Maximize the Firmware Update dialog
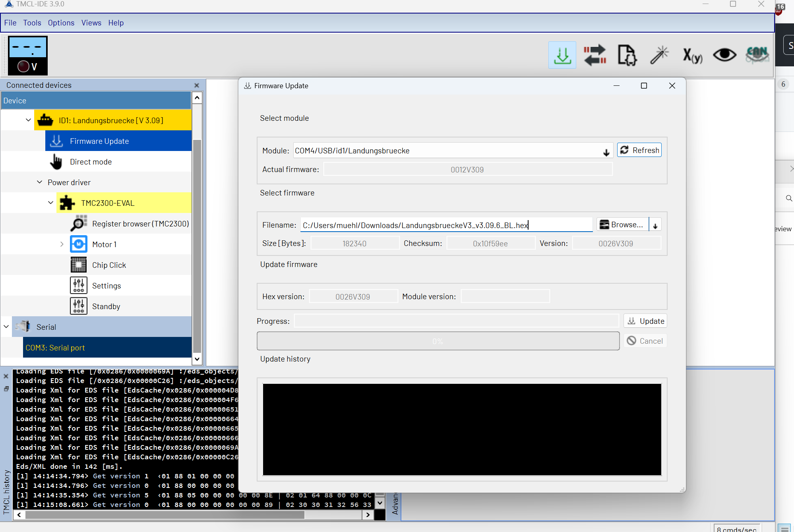The height and width of the screenshot is (532, 794). pyautogui.click(x=644, y=85)
